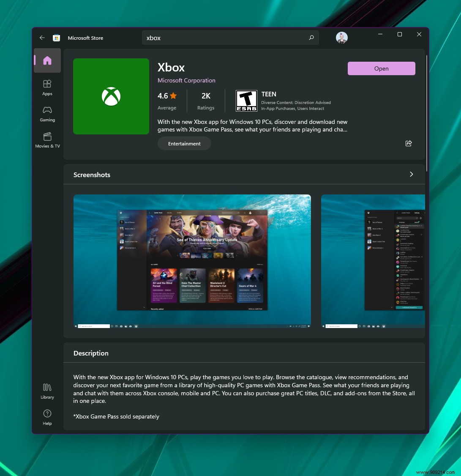Open your Library from the sidebar
Image resolution: width=461 pixels, height=476 pixels.
pos(47,390)
